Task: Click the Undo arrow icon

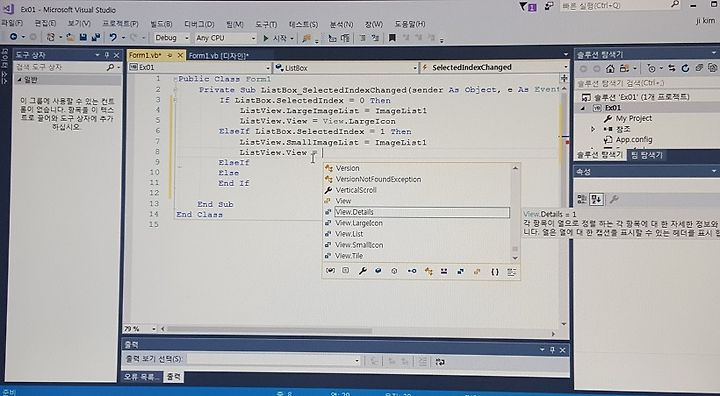Action: [113, 38]
